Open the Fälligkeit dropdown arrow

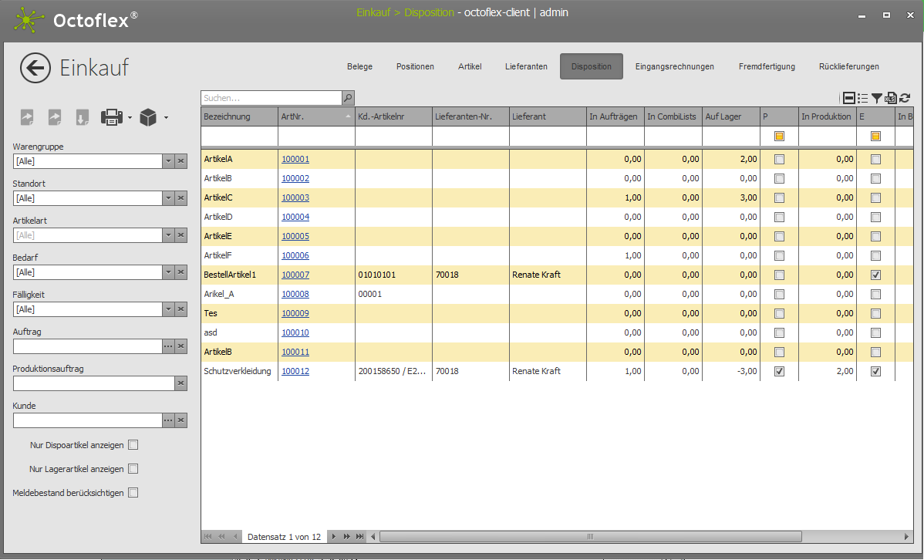167,309
